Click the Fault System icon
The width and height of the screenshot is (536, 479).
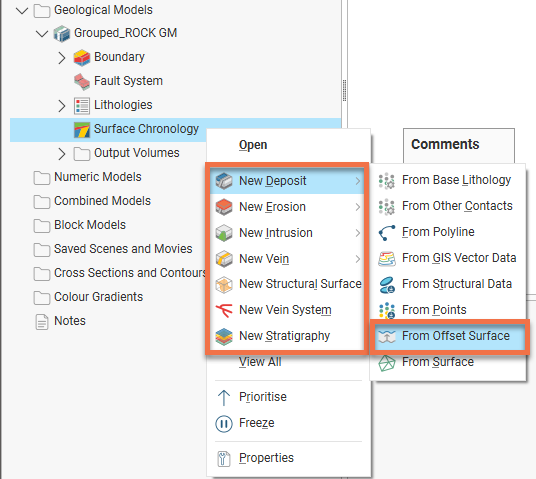pos(82,81)
